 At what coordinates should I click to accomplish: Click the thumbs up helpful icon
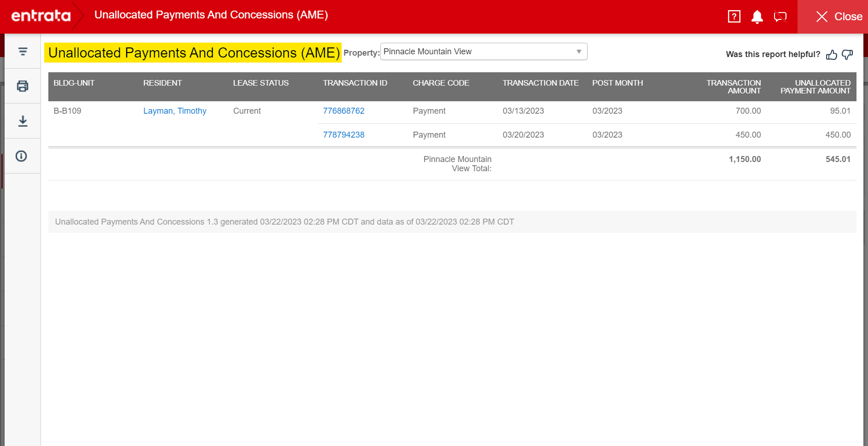[x=832, y=55]
